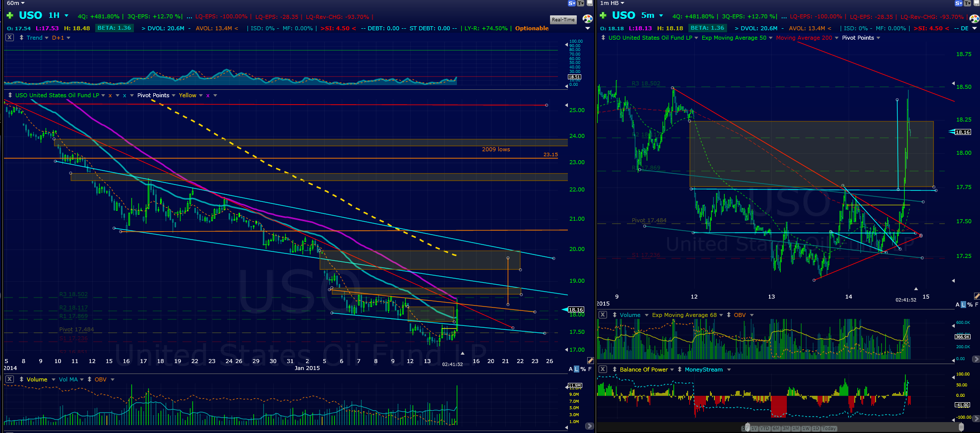Close the left Volume pane
This screenshot has height=433, width=980.
(9, 379)
